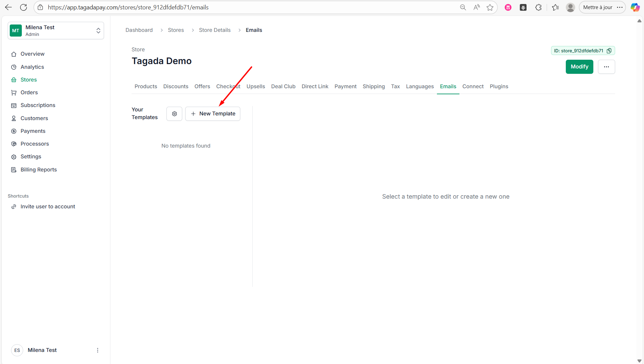This screenshot has width=644, height=364.
Task: Copy the store ID with the copy icon
Action: tap(609, 51)
